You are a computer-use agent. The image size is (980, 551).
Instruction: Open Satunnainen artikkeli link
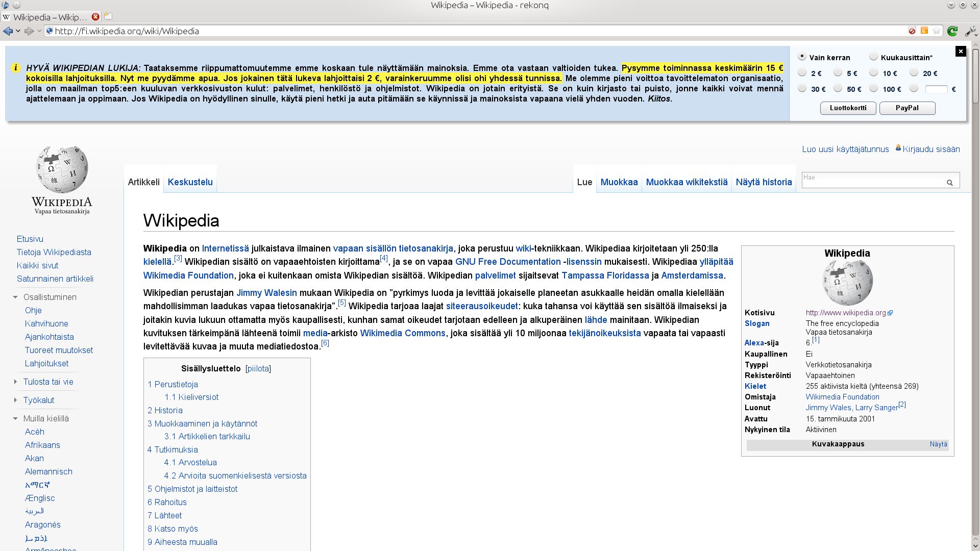[55, 279]
